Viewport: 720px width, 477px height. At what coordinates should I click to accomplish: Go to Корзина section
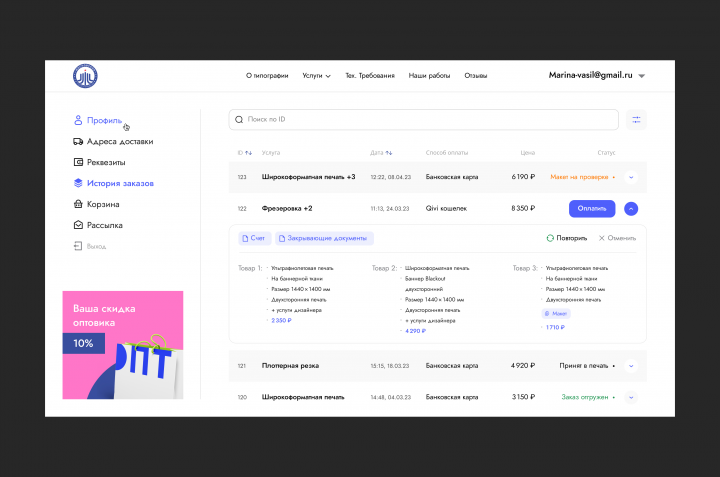click(x=103, y=204)
